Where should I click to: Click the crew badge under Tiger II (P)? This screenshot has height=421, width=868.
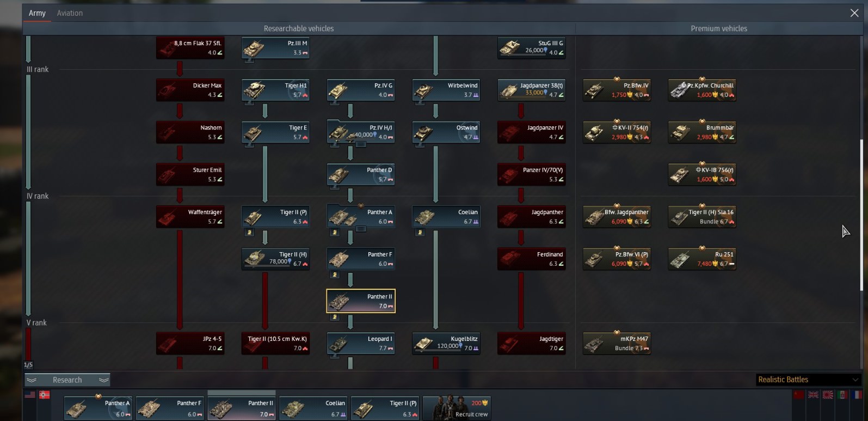[249, 233]
